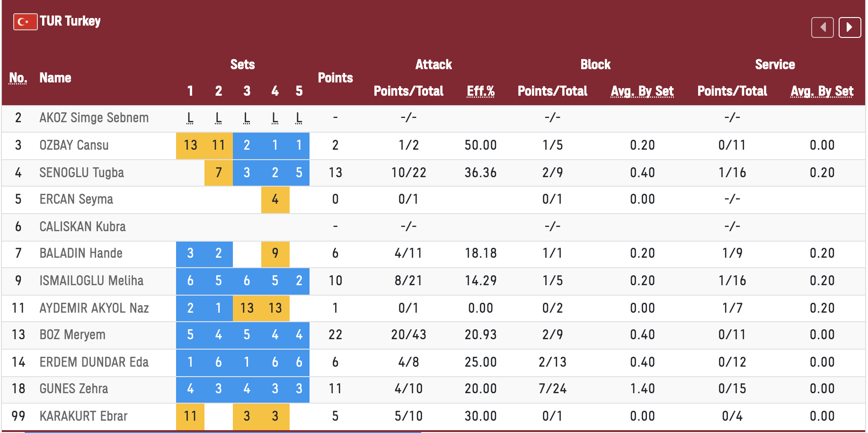The height and width of the screenshot is (433, 868).
Task: Click the Attack Eff.% column header
Action: tap(480, 91)
